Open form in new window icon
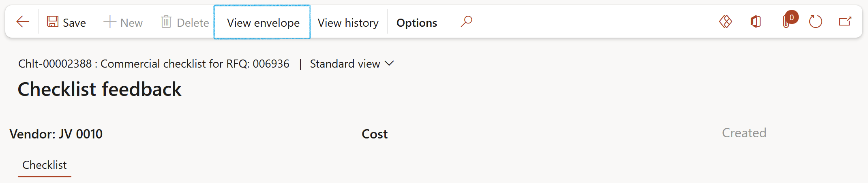The height and width of the screenshot is (183, 868). click(845, 21)
